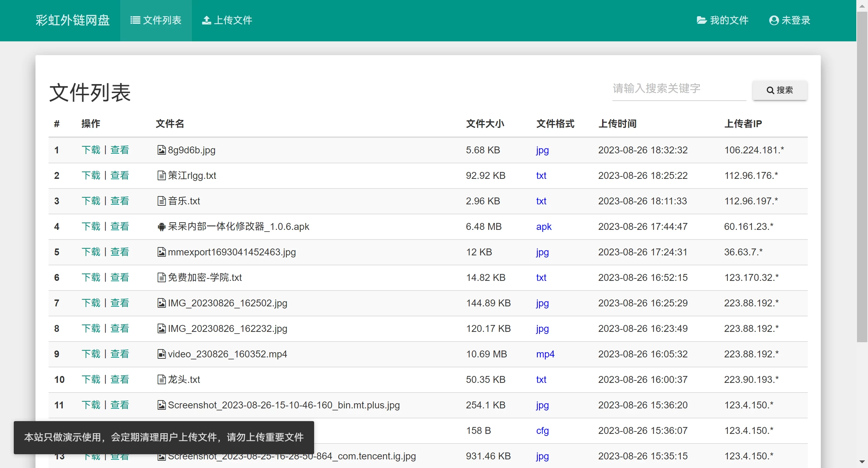
Task: Click the text file icon beside 音乐.txt
Action: click(161, 201)
